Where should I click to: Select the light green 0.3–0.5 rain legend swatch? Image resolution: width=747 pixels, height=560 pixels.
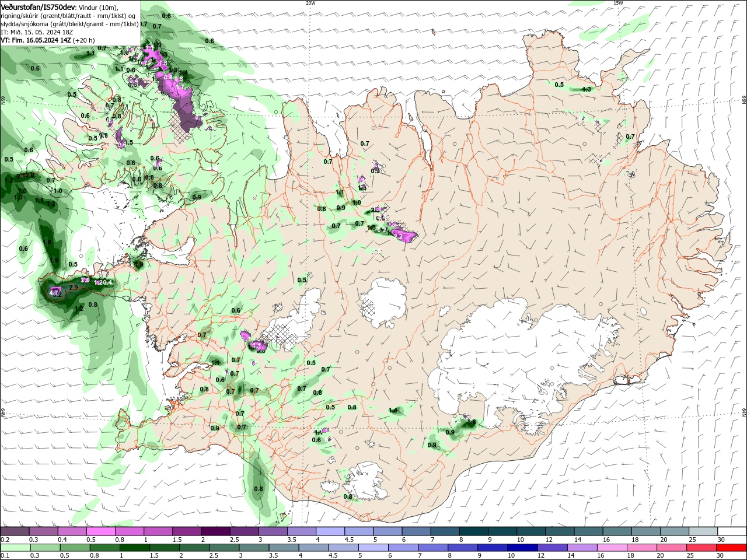pyautogui.click(x=45, y=548)
